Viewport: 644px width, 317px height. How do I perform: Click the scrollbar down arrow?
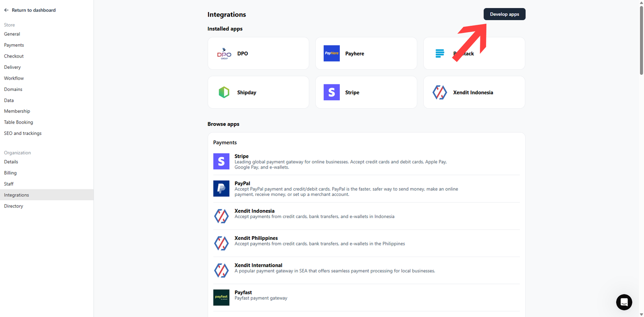(x=642, y=314)
